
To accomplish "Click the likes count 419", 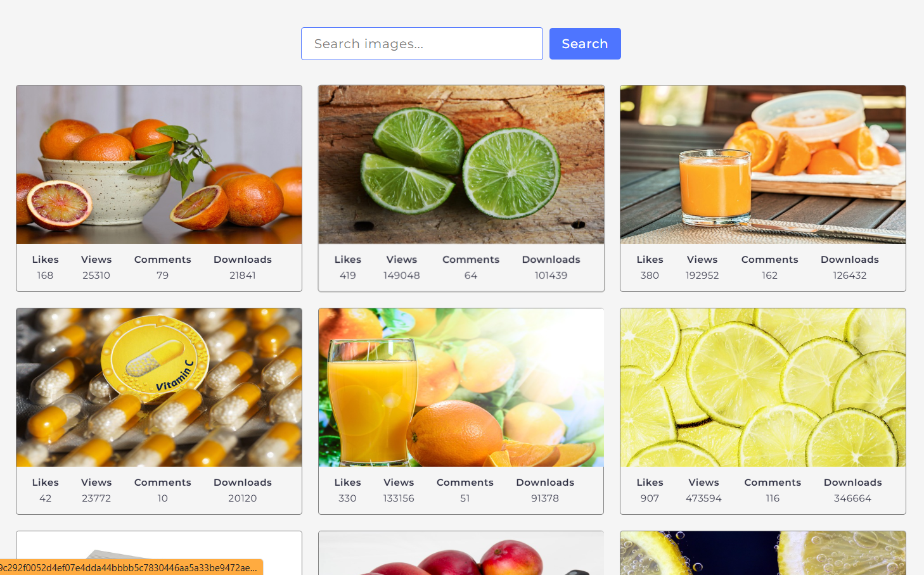I will 348,275.
